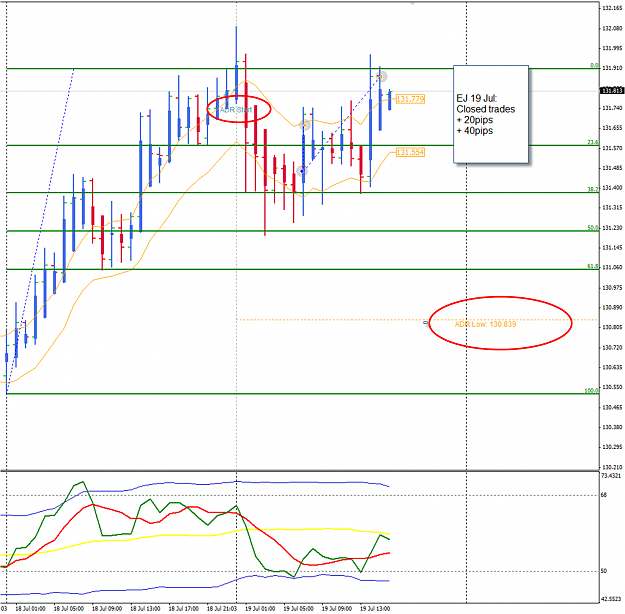Click the 130.805 price axis value
The height and width of the screenshot is (614, 625).
pos(612,327)
